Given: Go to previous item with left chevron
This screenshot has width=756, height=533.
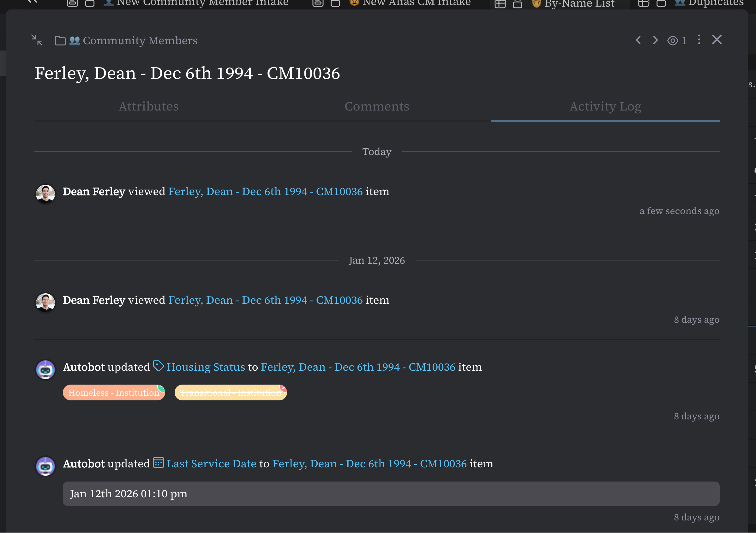Looking at the screenshot, I should click(638, 40).
